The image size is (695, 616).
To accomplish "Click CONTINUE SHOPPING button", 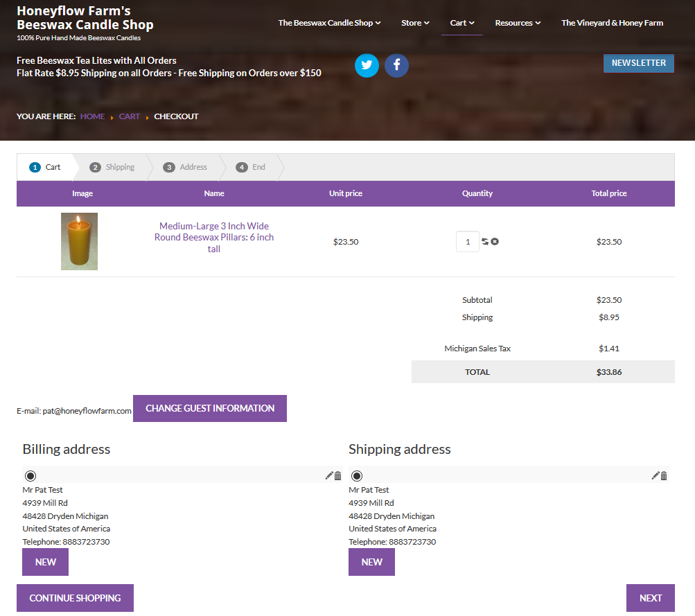I will click(75, 598).
